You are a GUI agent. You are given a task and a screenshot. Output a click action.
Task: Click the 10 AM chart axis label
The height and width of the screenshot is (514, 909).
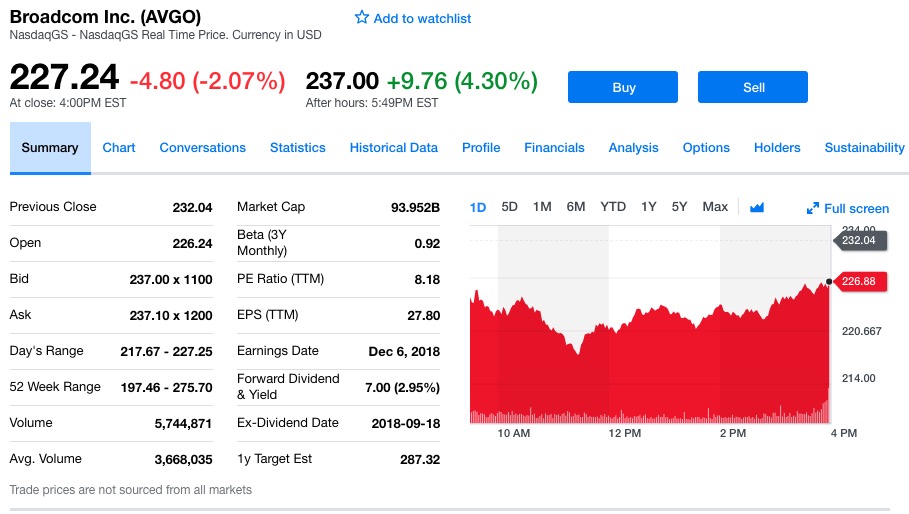514,433
